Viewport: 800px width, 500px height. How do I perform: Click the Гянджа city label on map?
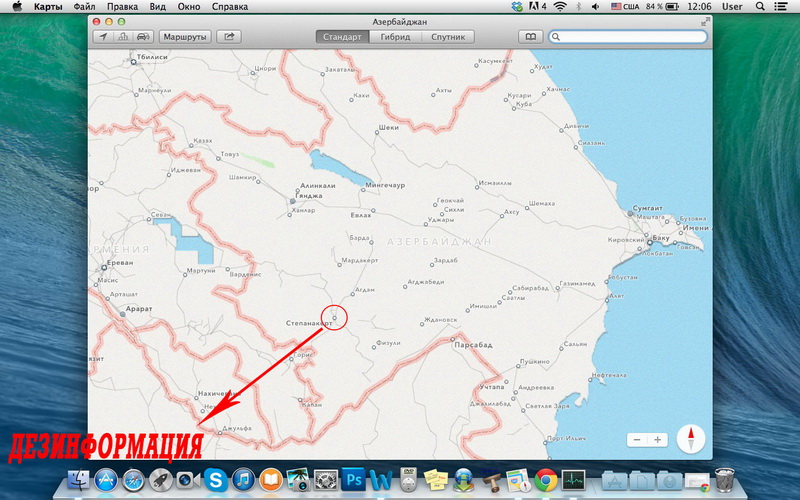click(x=311, y=195)
